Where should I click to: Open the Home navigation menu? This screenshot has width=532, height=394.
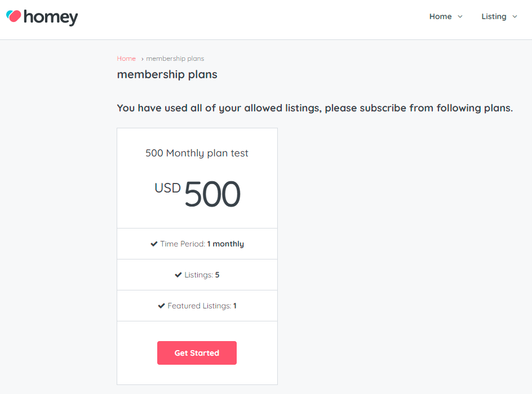[440, 16]
